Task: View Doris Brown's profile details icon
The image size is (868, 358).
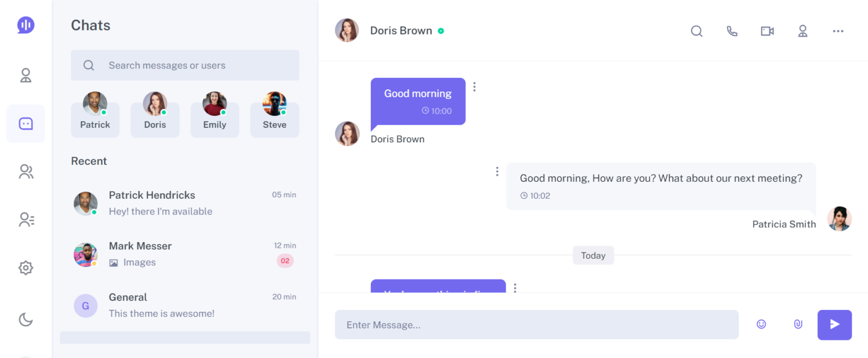Action: point(803,31)
